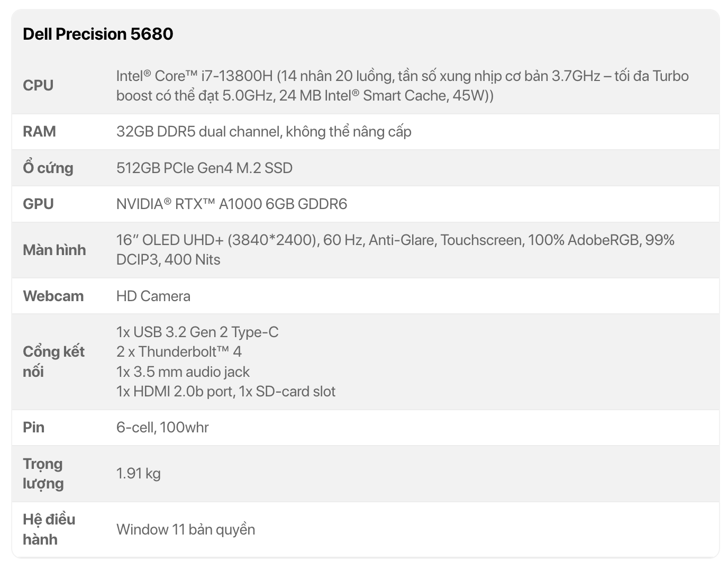This screenshot has height=561, width=728.
Task: Click the Window 11 bản quyền value
Action: (x=186, y=529)
